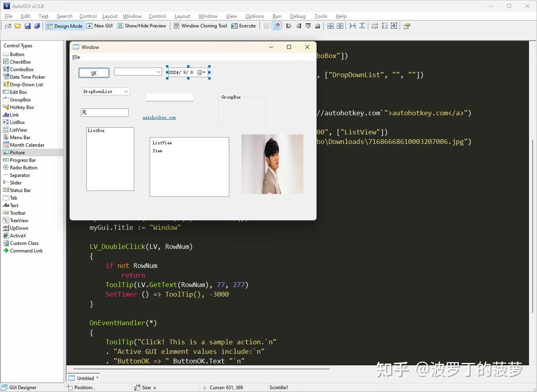Click the autohotkey.com link
Image resolution: width=537 pixels, height=392 pixels.
pyautogui.click(x=159, y=118)
